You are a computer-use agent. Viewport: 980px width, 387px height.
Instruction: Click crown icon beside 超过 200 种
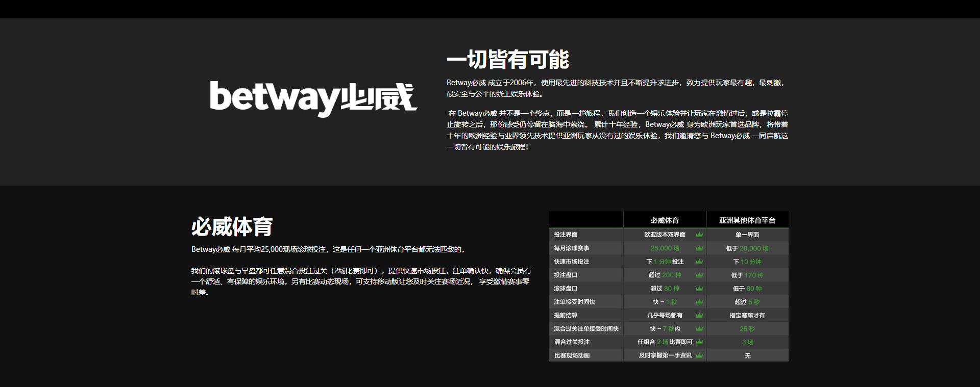(699, 275)
